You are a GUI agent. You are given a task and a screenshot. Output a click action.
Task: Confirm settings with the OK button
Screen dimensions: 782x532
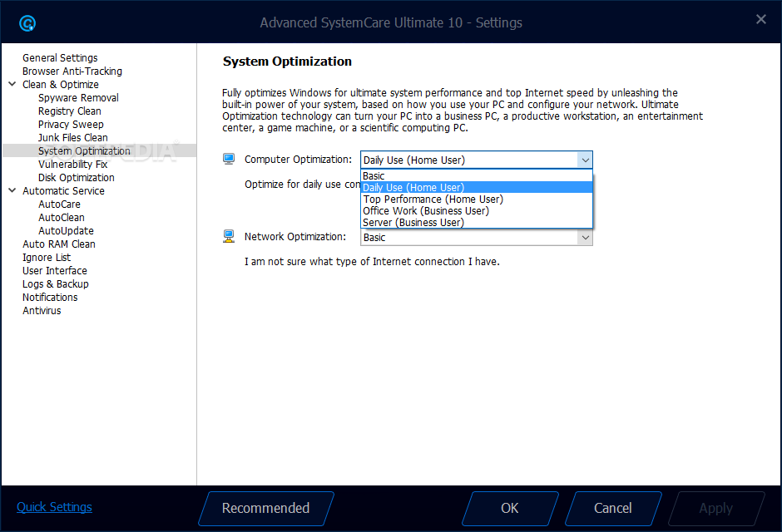[x=510, y=508]
